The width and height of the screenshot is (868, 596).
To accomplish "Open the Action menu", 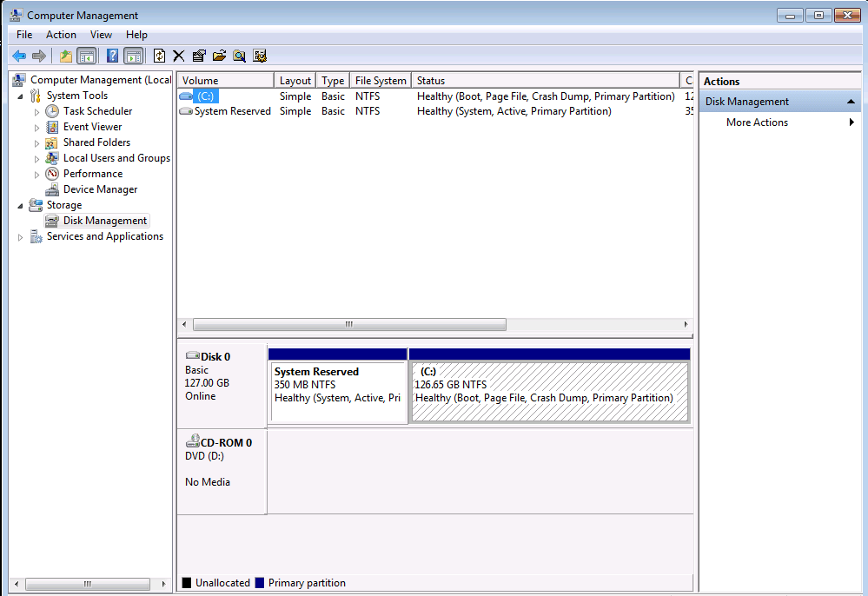I will [61, 34].
